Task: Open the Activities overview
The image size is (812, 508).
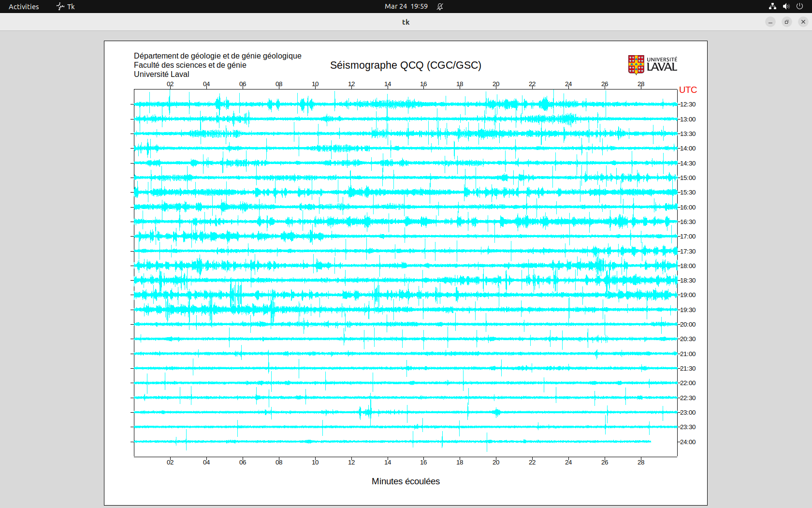Action: [24, 6]
